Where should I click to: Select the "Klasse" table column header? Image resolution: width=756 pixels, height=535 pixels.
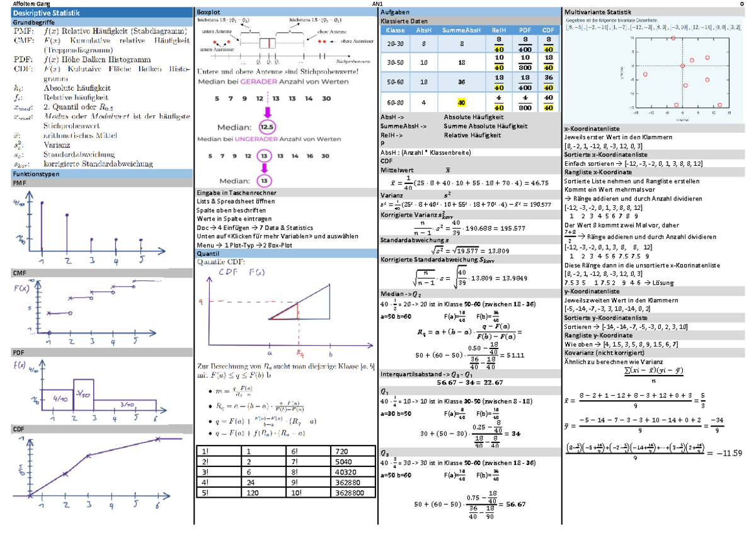[396, 30]
